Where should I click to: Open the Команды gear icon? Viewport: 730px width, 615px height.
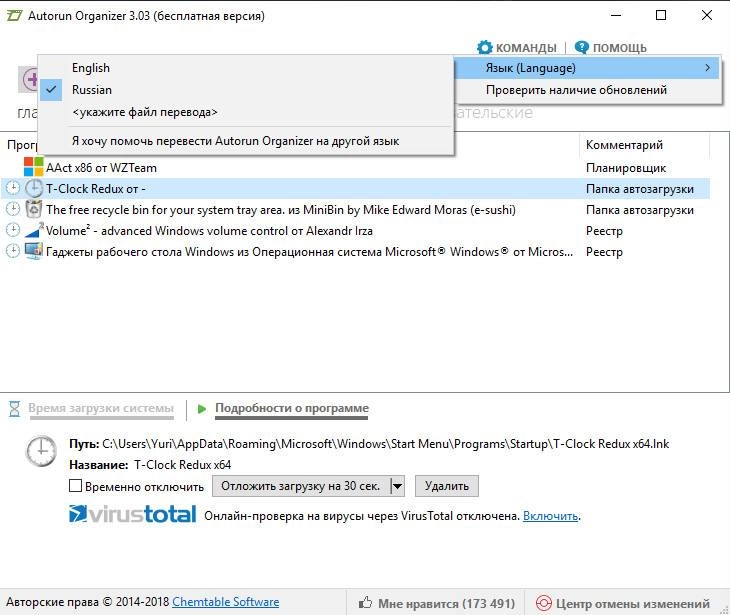click(484, 47)
